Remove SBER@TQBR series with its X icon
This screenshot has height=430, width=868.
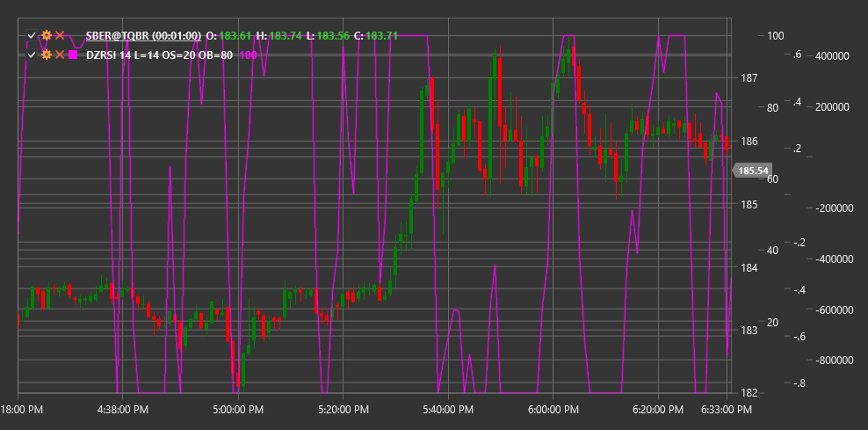tap(60, 36)
